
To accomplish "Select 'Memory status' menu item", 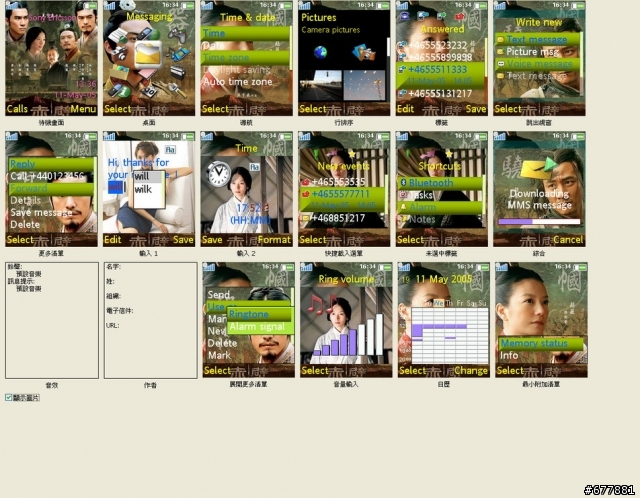I will 540,343.
